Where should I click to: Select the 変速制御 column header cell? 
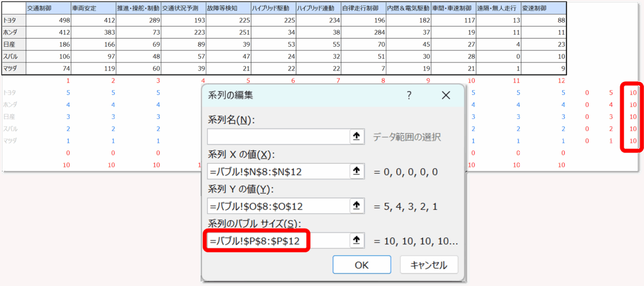click(x=544, y=8)
